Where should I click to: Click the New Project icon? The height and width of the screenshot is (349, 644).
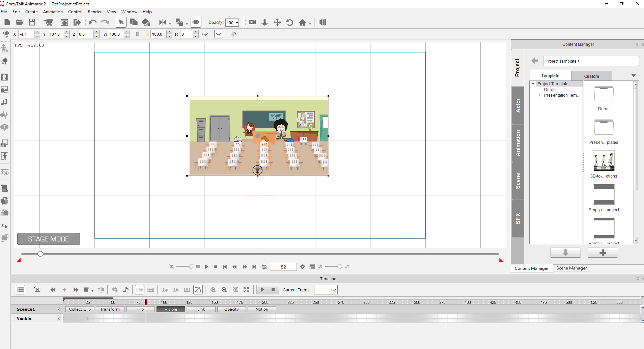(x=7, y=22)
